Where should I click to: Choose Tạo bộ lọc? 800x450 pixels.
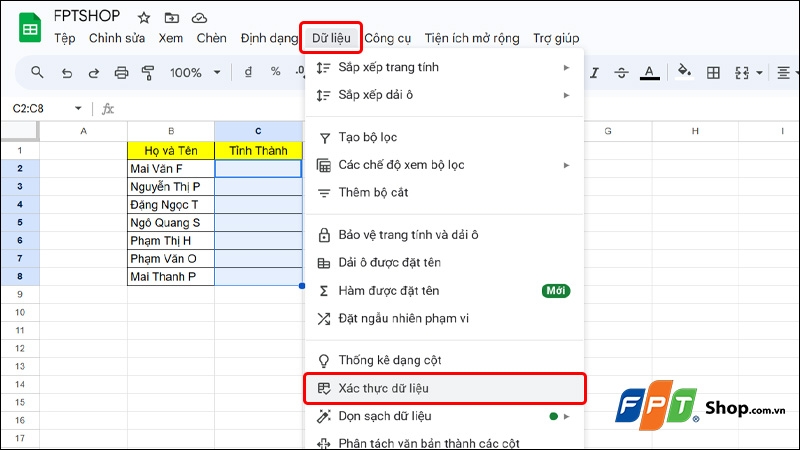pyautogui.click(x=444, y=137)
